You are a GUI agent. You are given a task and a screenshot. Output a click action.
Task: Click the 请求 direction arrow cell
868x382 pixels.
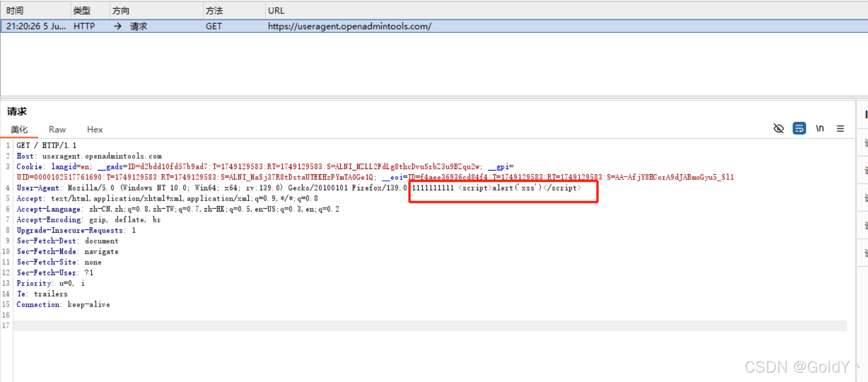point(131,26)
